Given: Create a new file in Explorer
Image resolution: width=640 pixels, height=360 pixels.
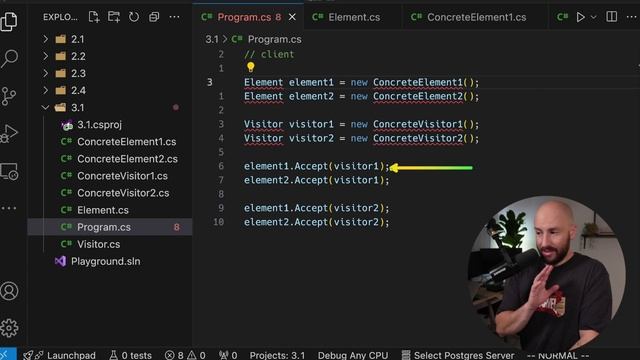Looking at the screenshot, I should coord(93,17).
